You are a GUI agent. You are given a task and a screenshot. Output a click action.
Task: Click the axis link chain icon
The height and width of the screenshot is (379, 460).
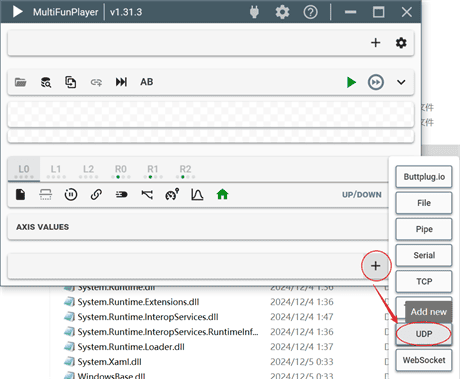(x=96, y=194)
